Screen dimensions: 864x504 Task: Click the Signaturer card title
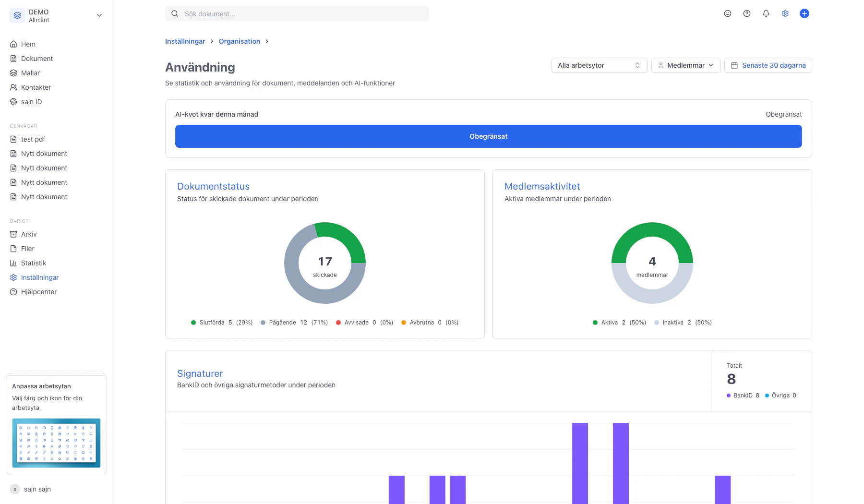coord(200,373)
